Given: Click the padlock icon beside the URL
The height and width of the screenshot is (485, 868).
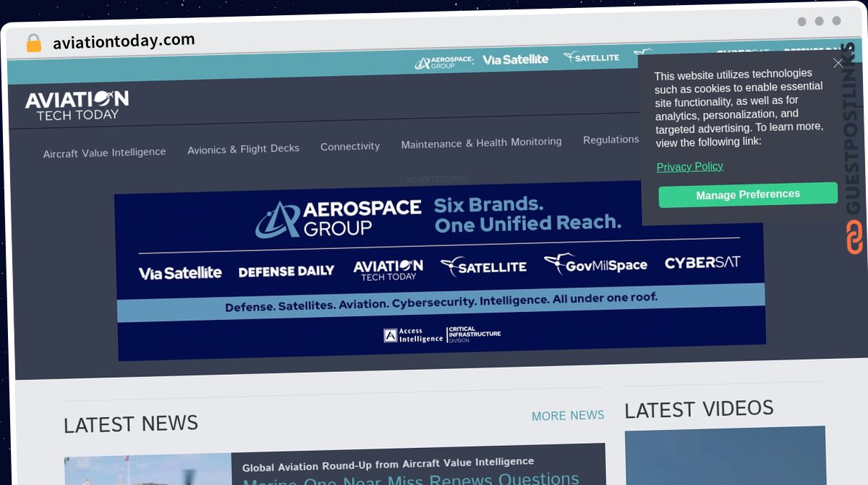Looking at the screenshot, I should point(33,43).
